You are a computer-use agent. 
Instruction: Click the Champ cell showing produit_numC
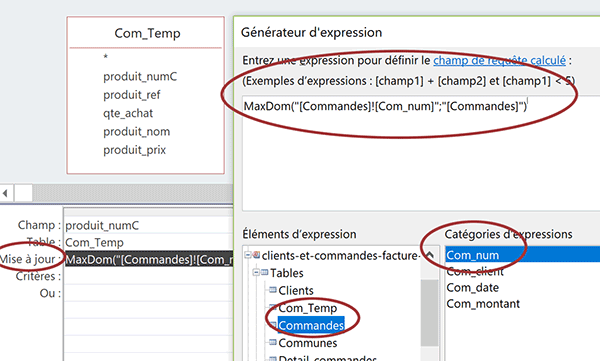tap(149, 225)
